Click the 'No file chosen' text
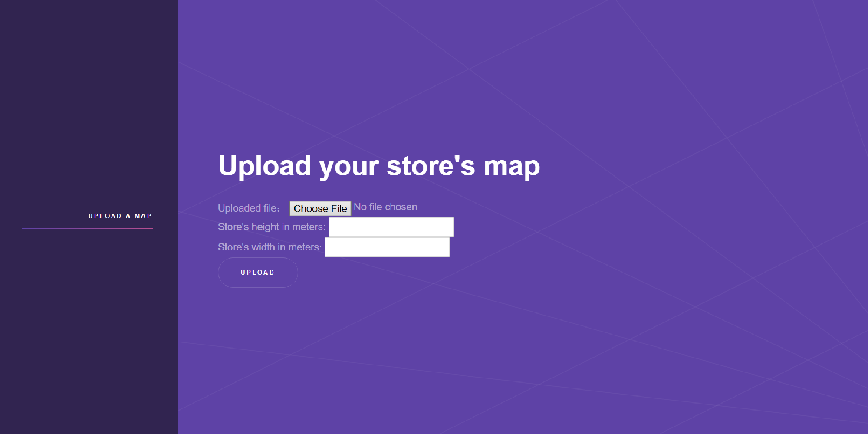868x434 pixels. 385,207
